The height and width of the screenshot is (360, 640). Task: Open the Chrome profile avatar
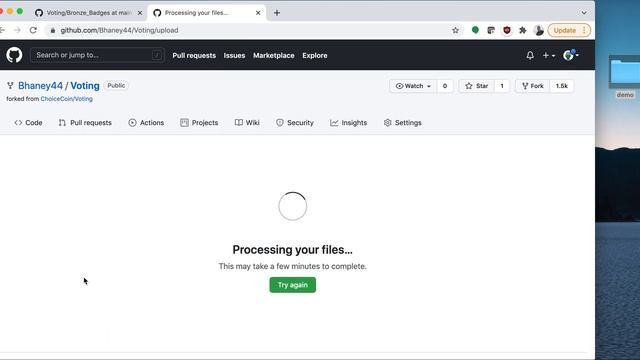pos(539,30)
